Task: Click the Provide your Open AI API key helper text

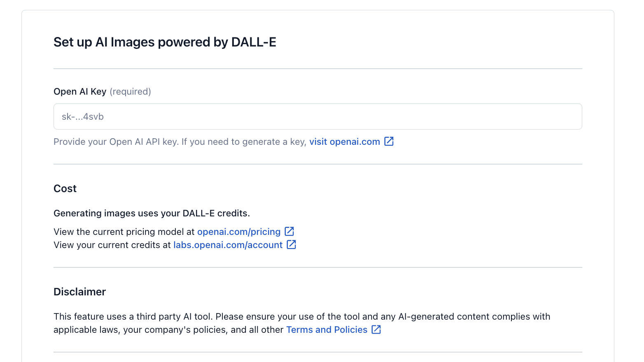Action: (x=180, y=142)
